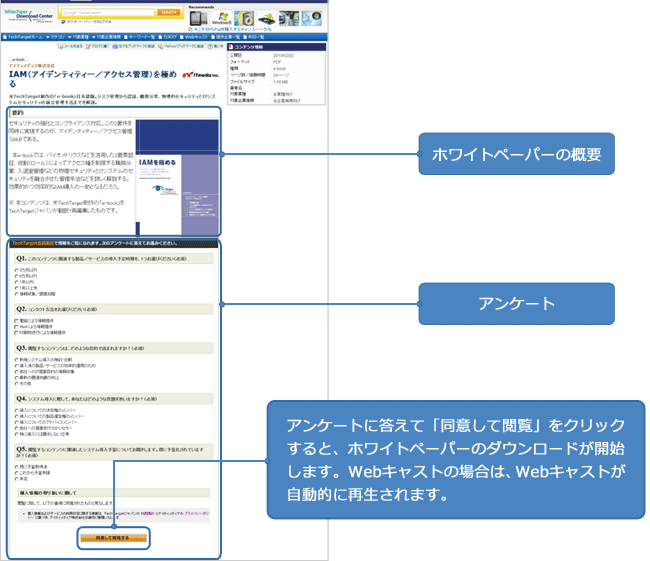Expand the 対象企業規模 dropdown menu
The image size is (650, 561).
pyautogui.click(x=107, y=37)
